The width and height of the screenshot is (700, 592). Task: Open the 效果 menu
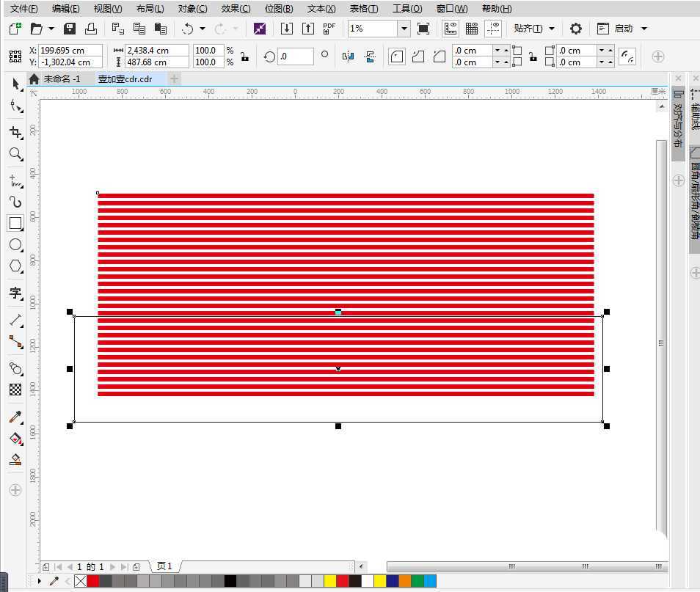point(236,9)
